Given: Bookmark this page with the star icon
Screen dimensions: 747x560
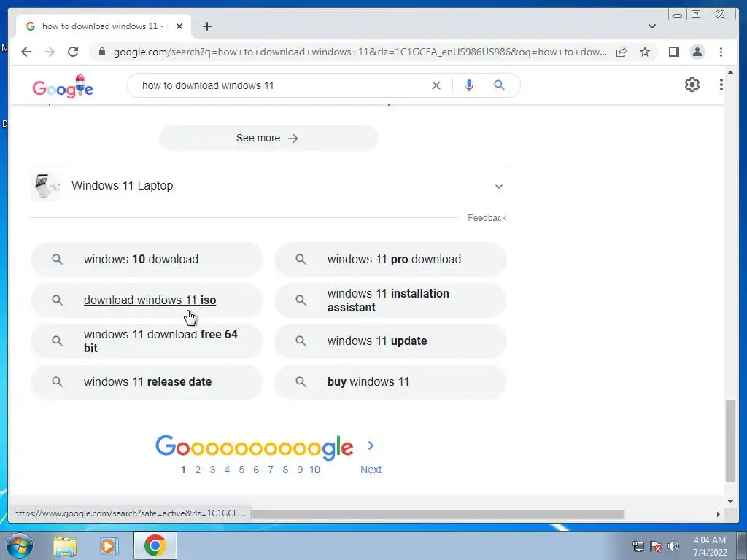Looking at the screenshot, I should 645,52.
